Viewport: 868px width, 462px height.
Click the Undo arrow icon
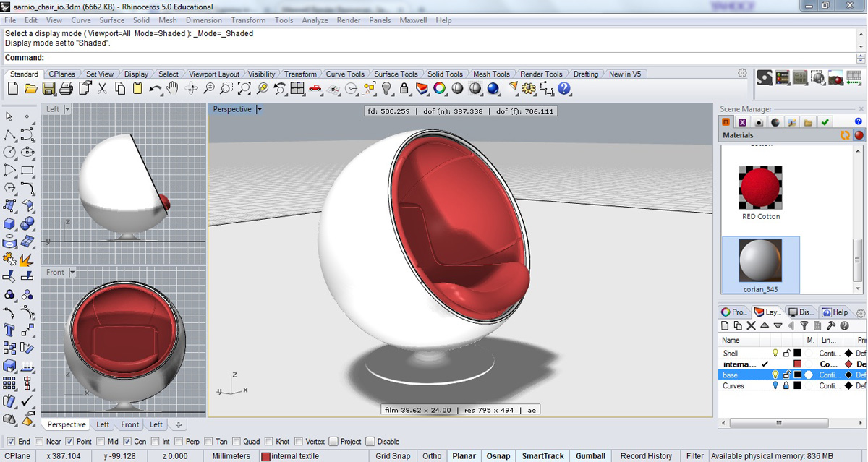(155, 88)
